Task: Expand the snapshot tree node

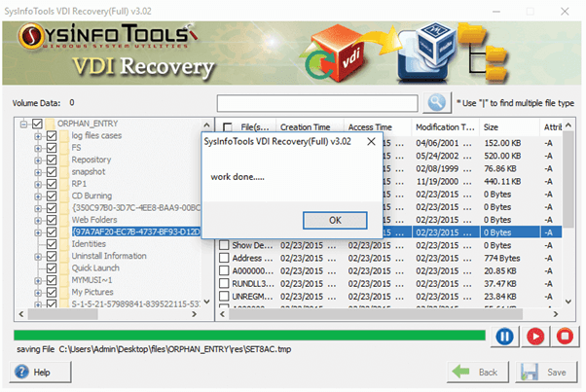Action: pos(38,172)
